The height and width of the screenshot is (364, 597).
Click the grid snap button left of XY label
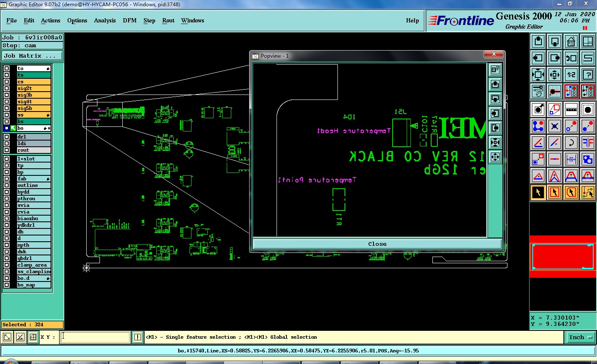(33, 337)
